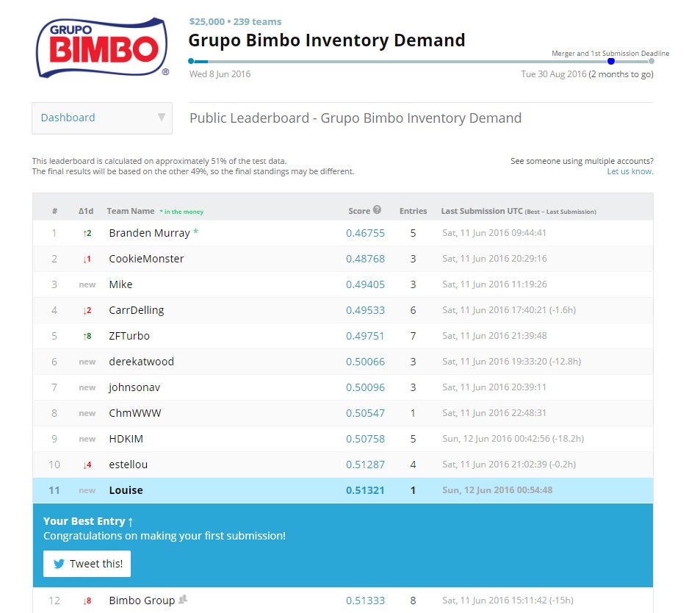Screen dimensions: 700x613
Task: Click score 0.50547
Action: click(x=365, y=413)
